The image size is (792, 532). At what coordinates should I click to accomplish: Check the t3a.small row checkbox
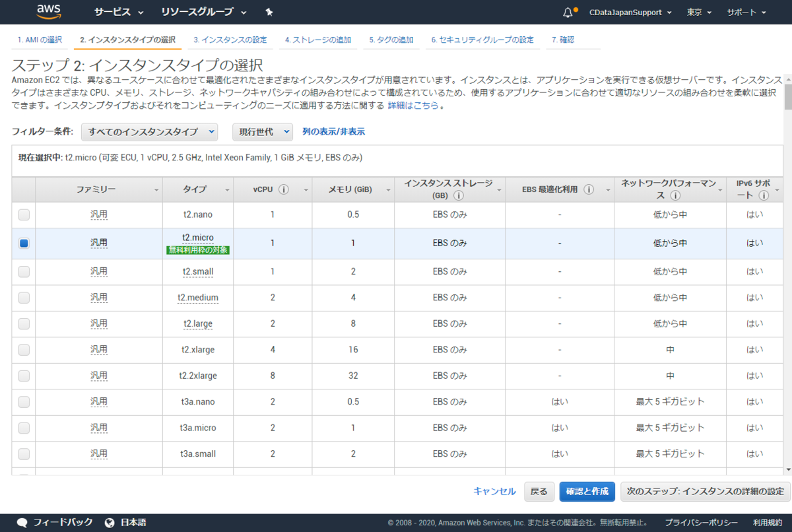pos(24,453)
